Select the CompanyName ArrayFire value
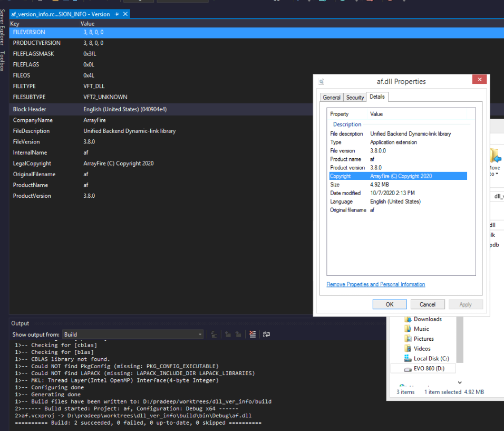The height and width of the screenshot is (431, 504). click(x=94, y=120)
